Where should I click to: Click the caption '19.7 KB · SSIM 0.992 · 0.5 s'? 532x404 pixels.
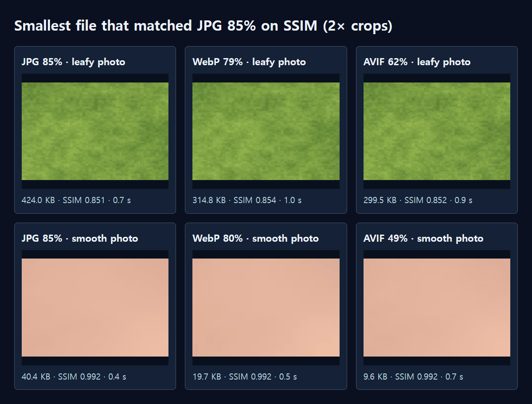pos(245,377)
